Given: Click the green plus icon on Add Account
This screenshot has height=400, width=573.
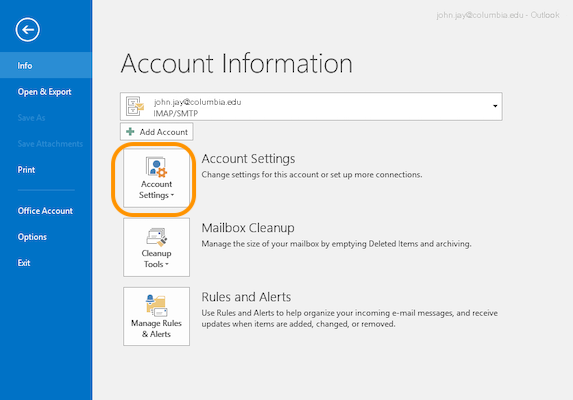Looking at the screenshot, I should coord(130,132).
